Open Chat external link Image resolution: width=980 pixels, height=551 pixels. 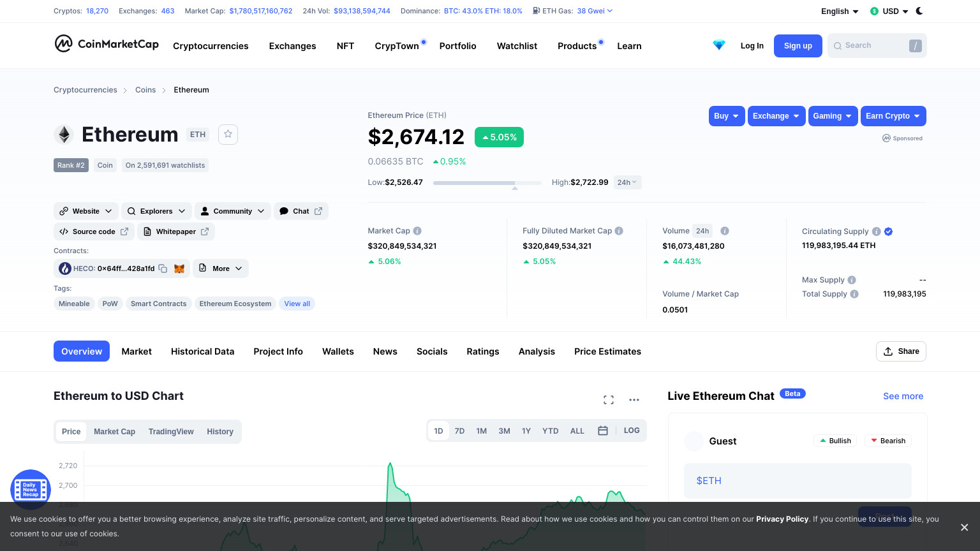point(301,211)
